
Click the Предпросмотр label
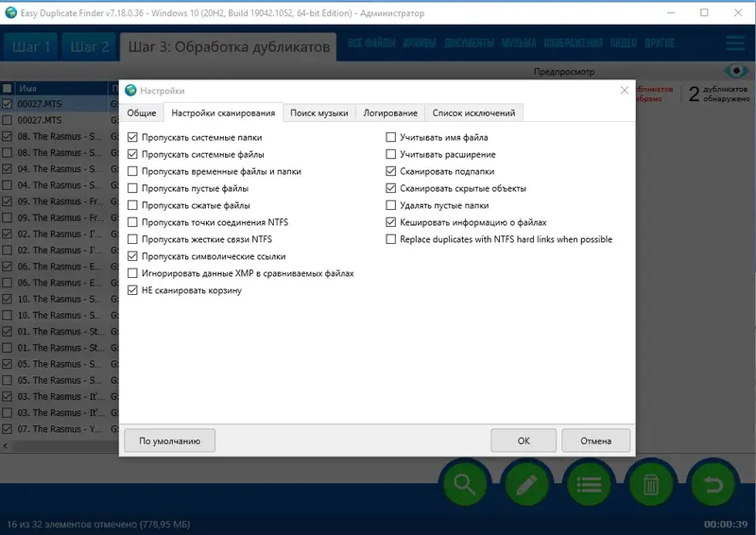coord(563,72)
